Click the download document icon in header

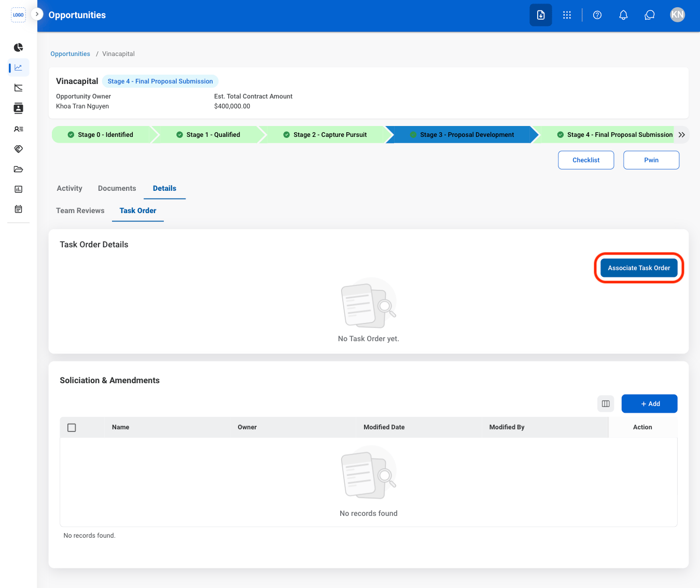pos(541,15)
